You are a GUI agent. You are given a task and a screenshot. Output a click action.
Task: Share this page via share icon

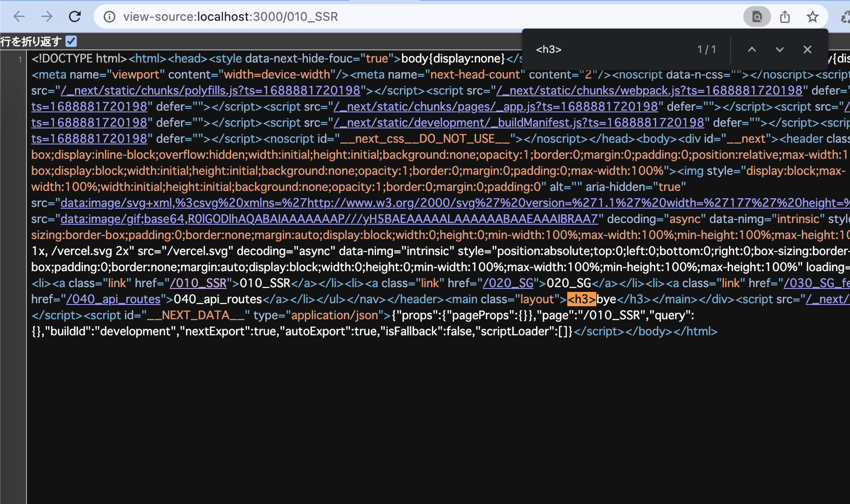785,17
